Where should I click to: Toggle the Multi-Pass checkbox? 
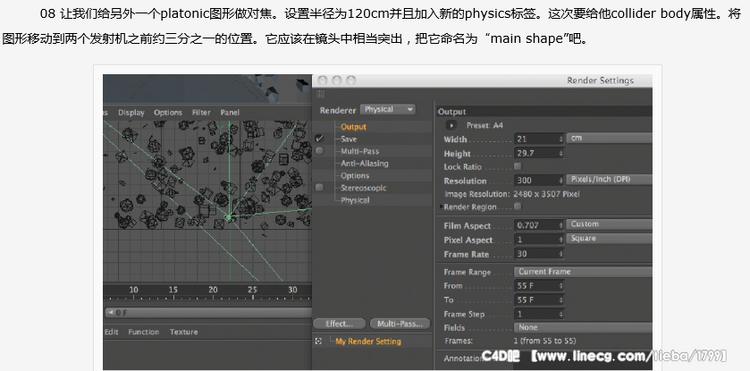tap(319, 151)
